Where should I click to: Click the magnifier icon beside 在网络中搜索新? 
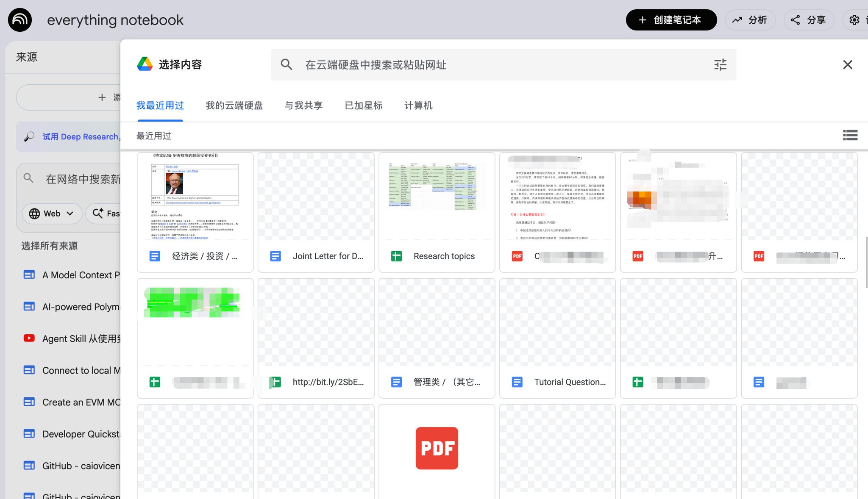click(x=28, y=178)
